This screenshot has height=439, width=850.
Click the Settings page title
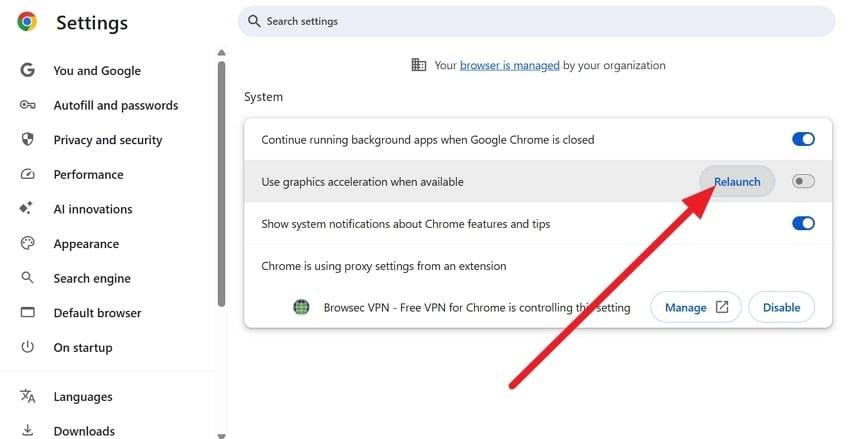(92, 23)
